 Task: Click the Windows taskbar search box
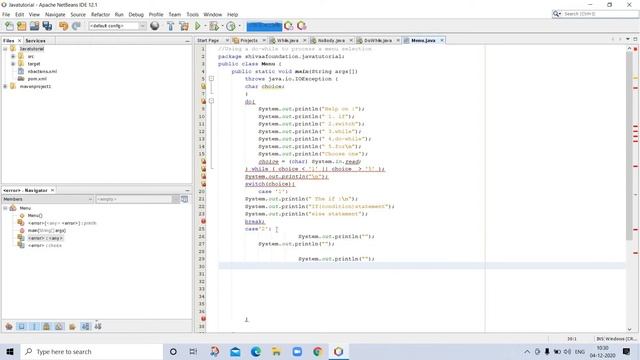pyautogui.click(x=91, y=351)
